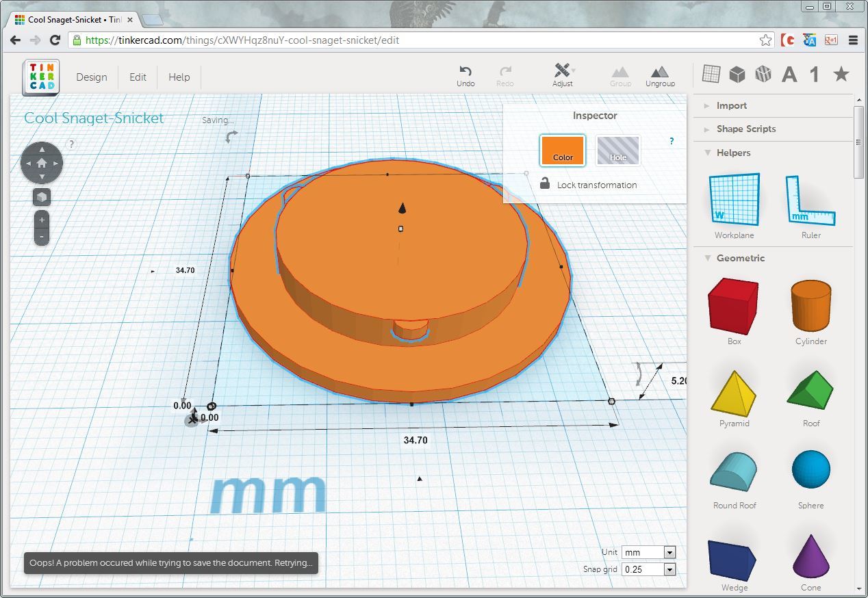Open the Edit menu
This screenshot has height=598, width=868.
coord(138,77)
